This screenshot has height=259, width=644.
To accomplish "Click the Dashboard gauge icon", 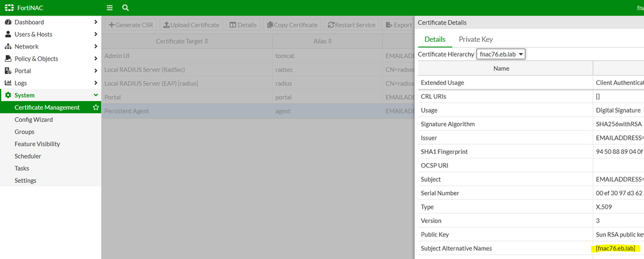I will click(x=8, y=22).
